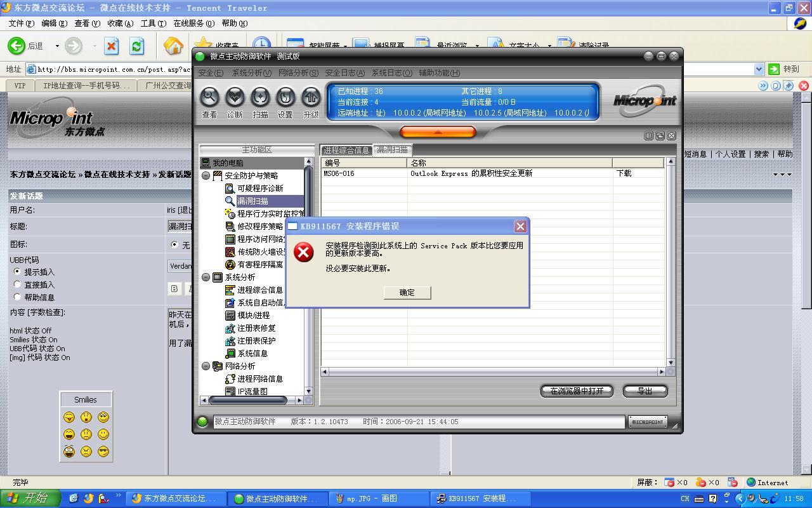Open 传统防火墙设置 brick-wall icon item
This screenshot has width=812, height=508.
click(x=256, y=252)
